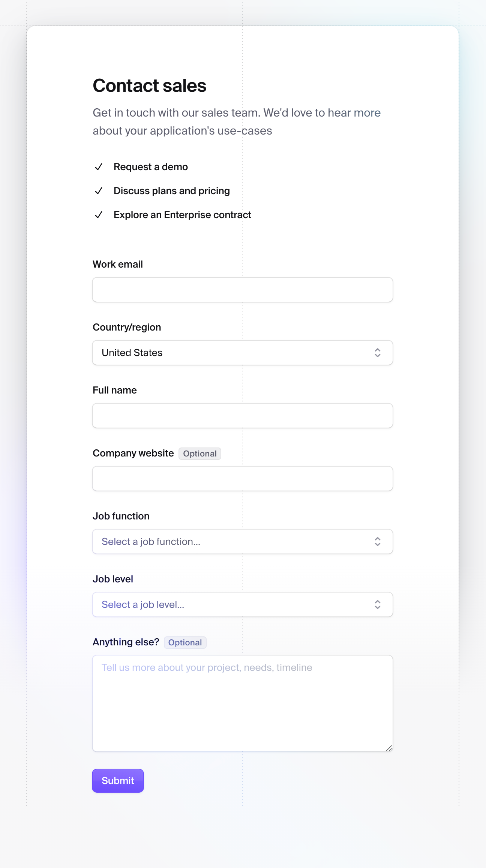Click the chevron icon on the Country/region selector

[378, 353]
